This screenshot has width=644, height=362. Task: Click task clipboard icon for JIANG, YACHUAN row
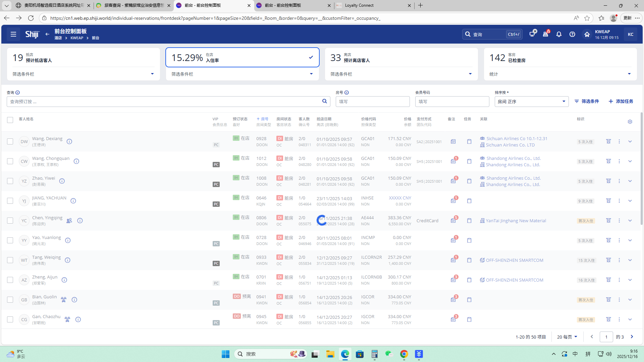pyautogui.click(x=469, y=201)
